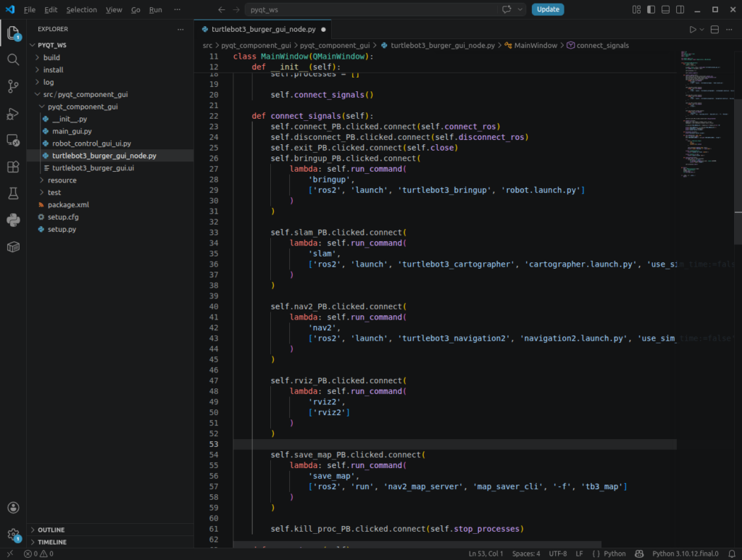
Task: Open the Selection menu
Action: 81,9
